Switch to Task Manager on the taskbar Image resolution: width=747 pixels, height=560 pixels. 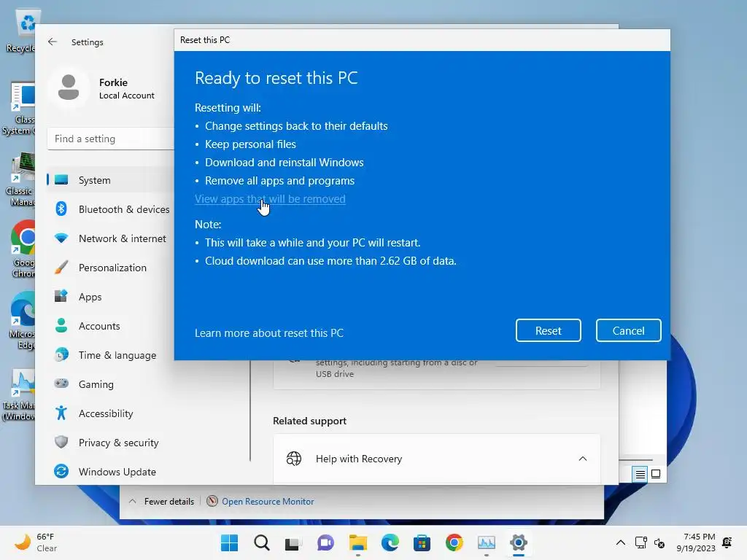(487, 542)
